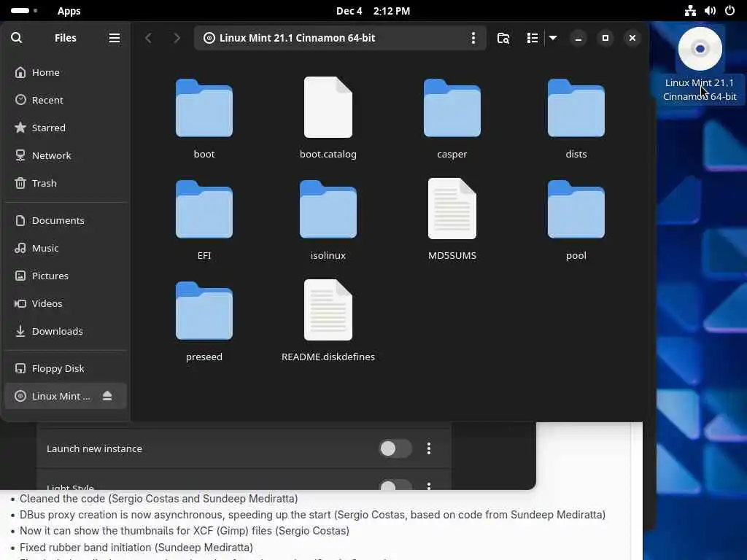Go back with the left arrow
The image size is (747, 560).
click(148, 38)
